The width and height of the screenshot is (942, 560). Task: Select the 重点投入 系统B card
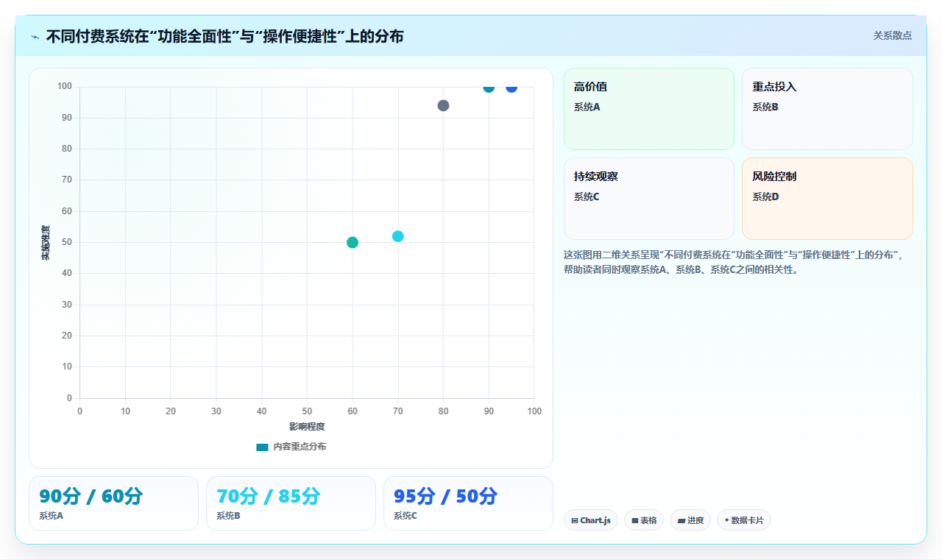827,109
